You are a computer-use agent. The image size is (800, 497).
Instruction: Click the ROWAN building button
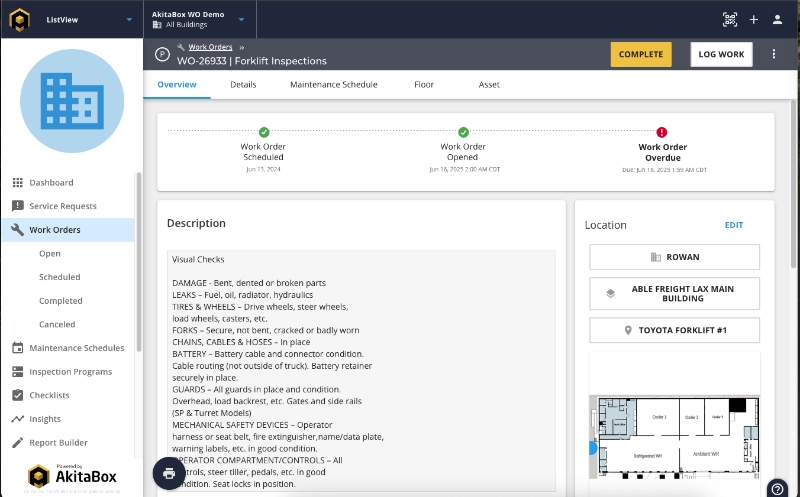674,257
